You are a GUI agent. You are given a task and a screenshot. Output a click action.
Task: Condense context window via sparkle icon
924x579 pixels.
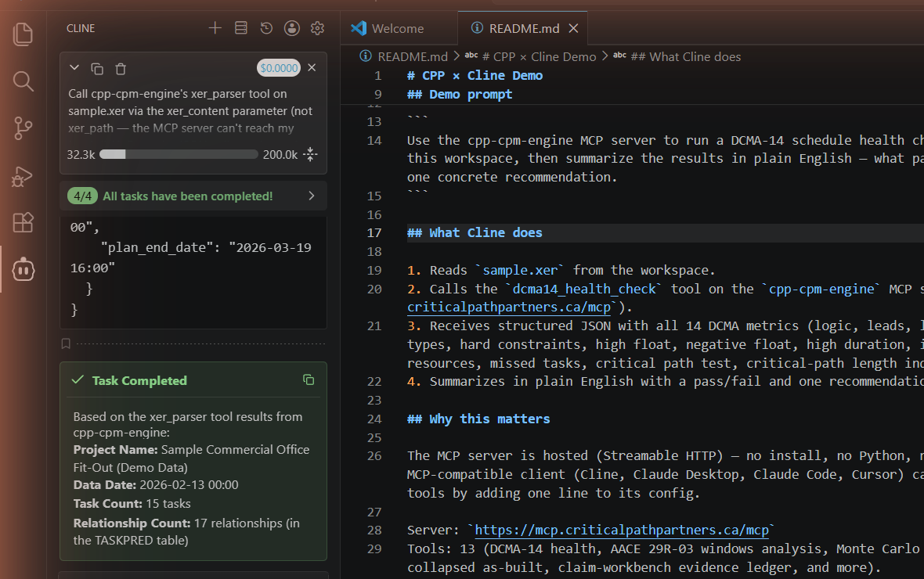(x=311, y=154)
